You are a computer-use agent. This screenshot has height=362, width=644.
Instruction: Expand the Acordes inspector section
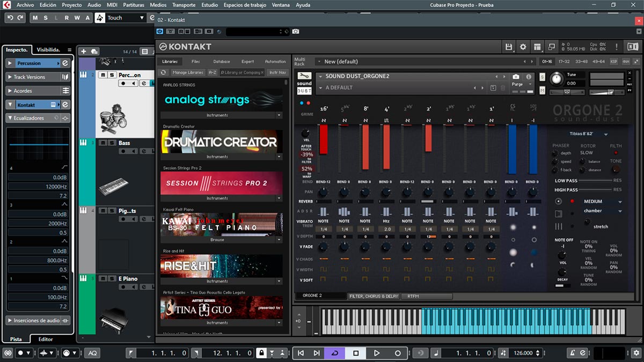point(10,91)
